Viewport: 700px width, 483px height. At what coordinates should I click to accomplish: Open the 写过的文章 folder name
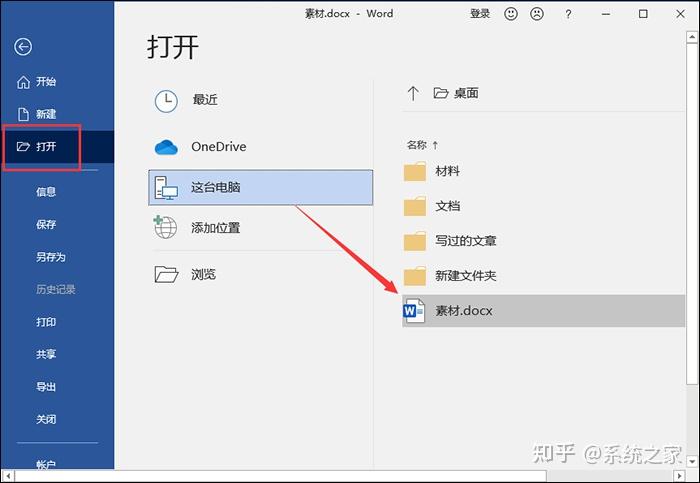[x=466, y=241]
